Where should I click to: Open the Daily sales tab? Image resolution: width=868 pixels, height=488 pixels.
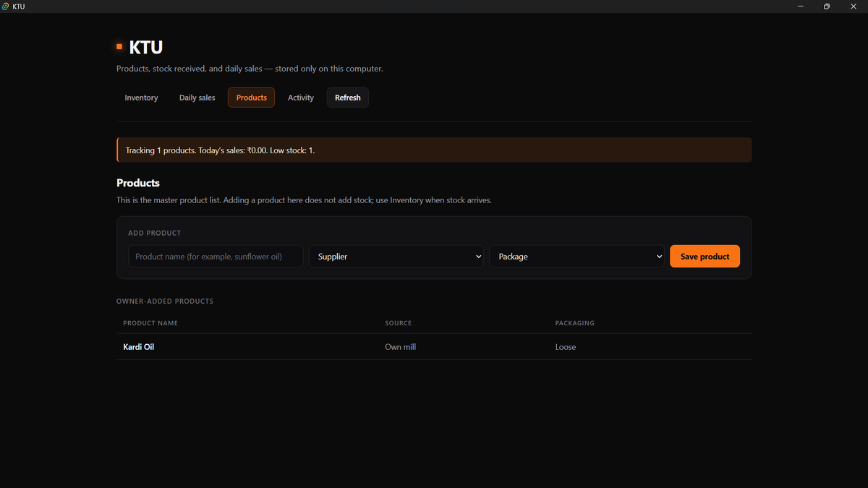click(x=197, y=98)
